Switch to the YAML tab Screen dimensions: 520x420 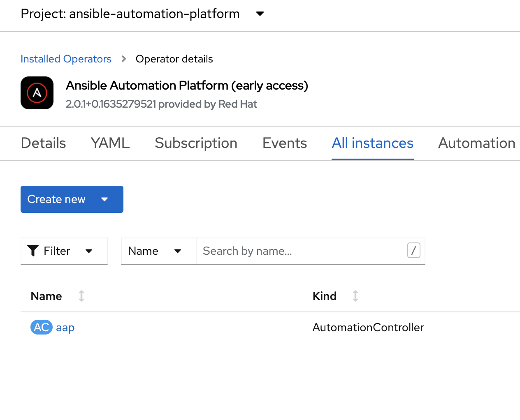pyautogui.click(x=110, y=143)
